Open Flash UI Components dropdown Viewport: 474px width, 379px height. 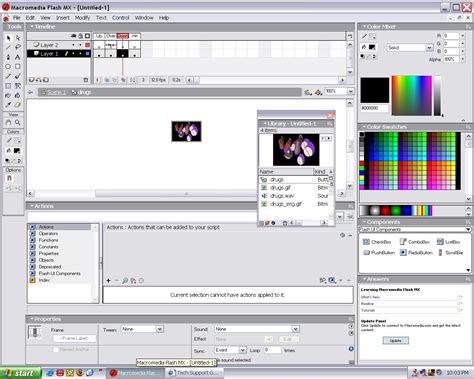coord(468,229)
